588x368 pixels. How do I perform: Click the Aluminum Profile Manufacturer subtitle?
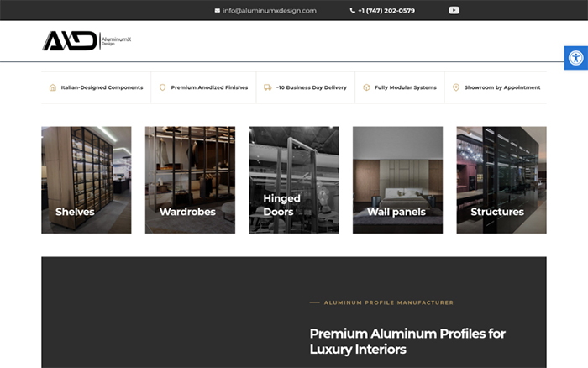tap(389, 302)
